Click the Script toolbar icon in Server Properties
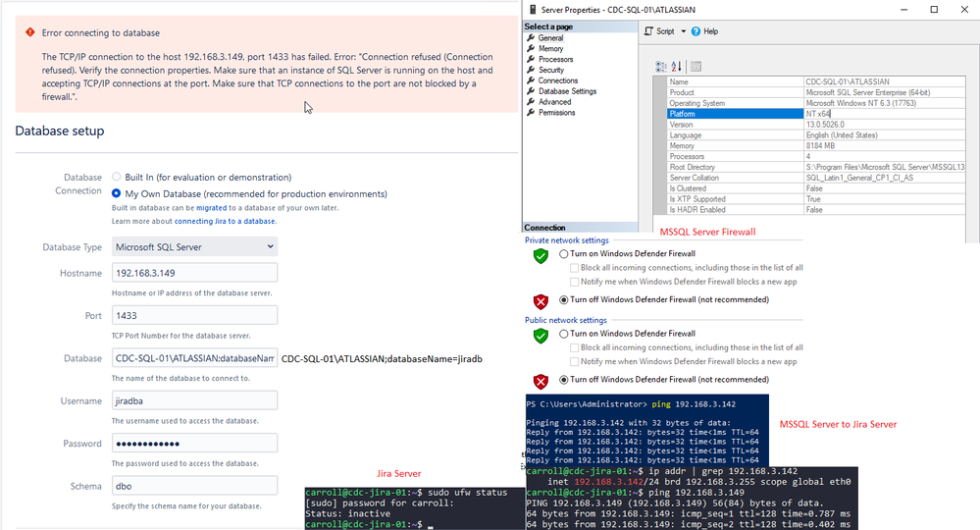Screen dimensions: 980x530 click(x=648, y=31)
